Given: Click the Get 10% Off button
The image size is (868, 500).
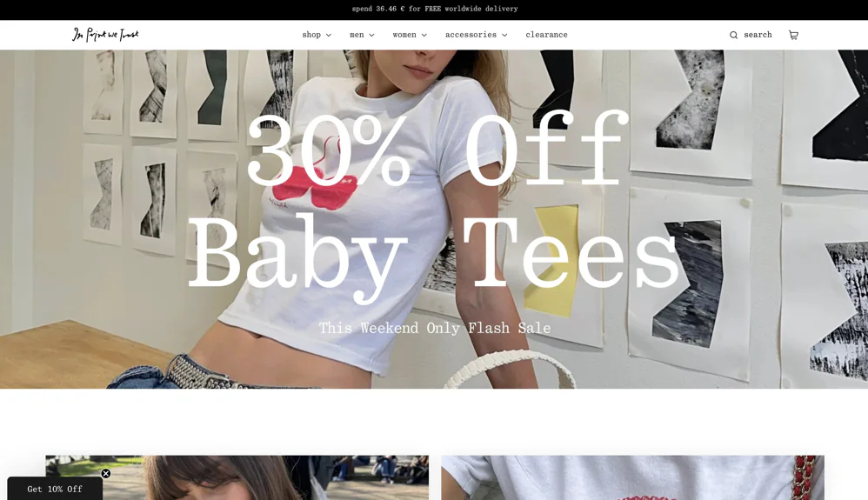Looking at the screenshot, I should 55,489.
